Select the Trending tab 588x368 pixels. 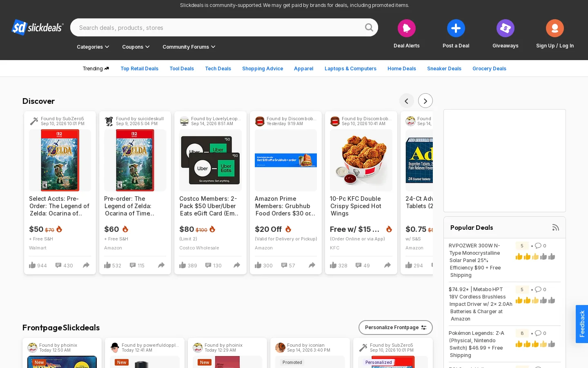(x=96, y=69)
